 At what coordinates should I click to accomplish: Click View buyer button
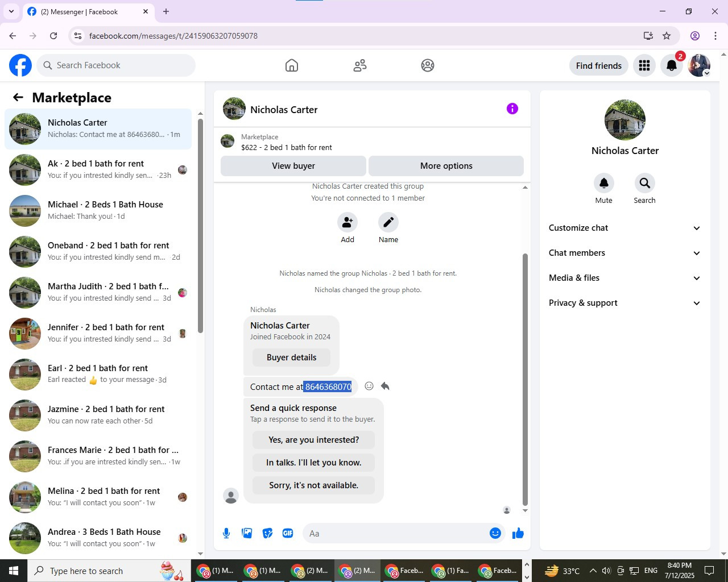293,166
